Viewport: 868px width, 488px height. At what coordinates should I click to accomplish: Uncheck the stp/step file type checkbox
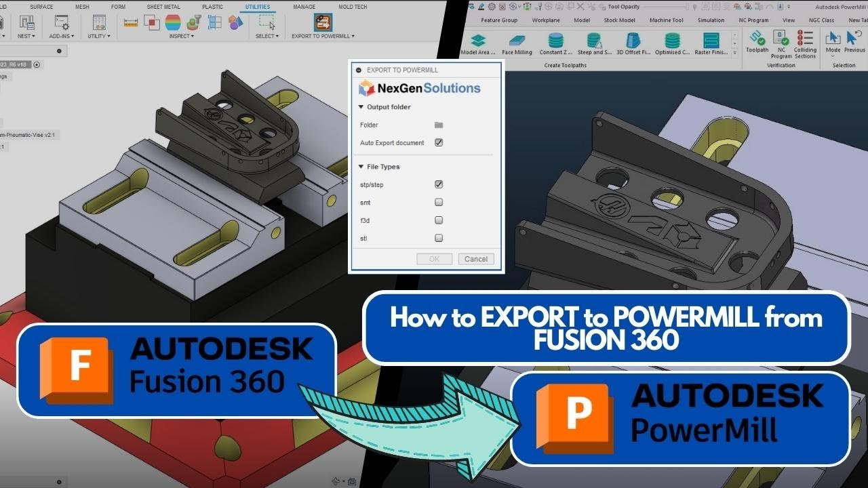[439, 184]
